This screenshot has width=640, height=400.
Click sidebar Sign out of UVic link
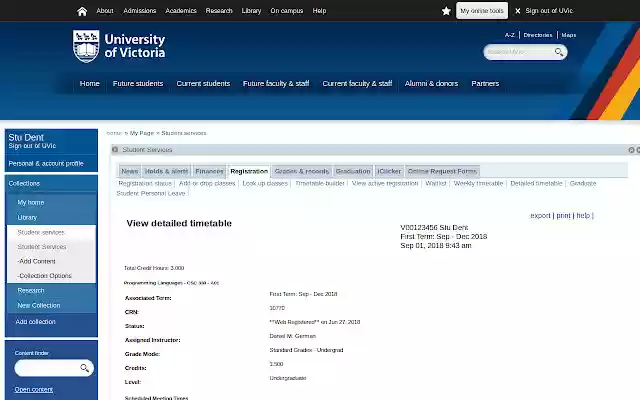point(32,146)
